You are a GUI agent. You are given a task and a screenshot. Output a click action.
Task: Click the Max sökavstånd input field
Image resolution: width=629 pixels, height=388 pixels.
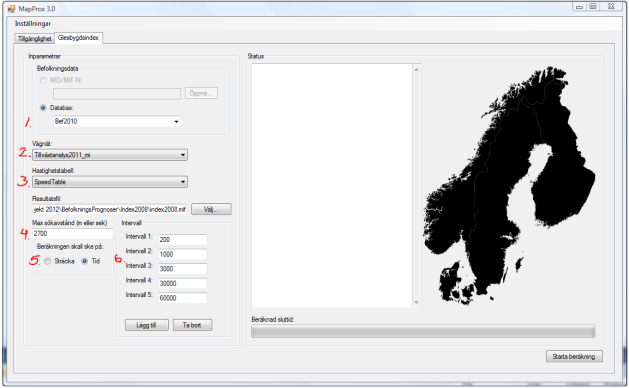73,234
